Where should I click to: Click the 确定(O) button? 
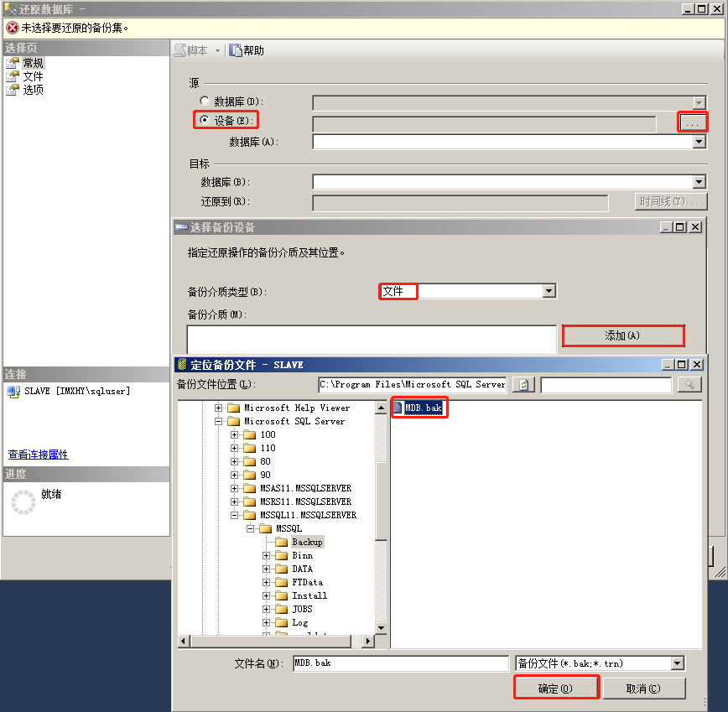click(x=556, y=689)
